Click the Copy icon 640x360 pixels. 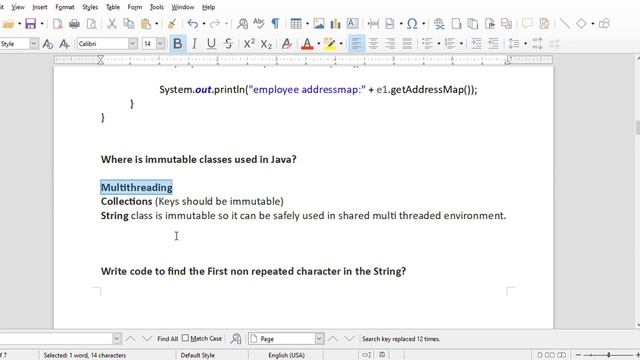click(129, 24)
